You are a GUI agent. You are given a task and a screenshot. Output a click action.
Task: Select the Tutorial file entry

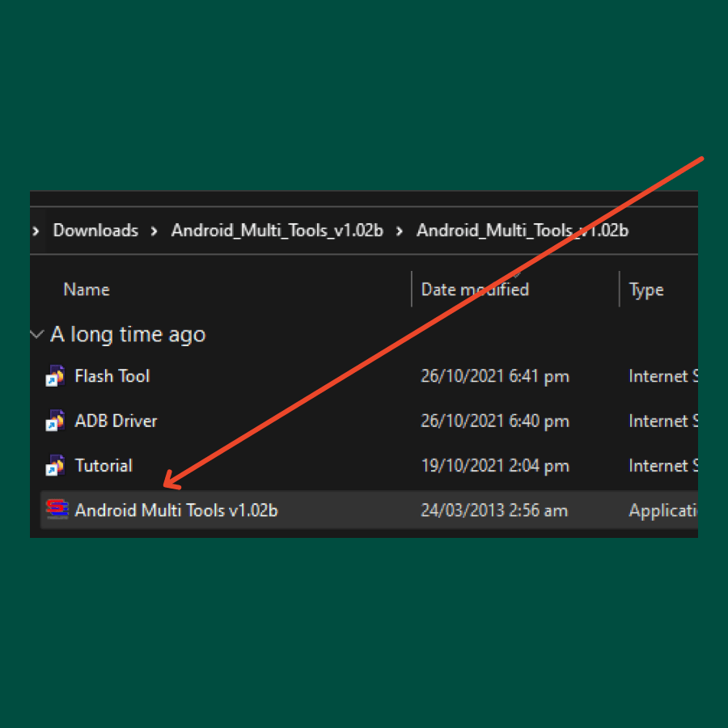(x=103, y=466)
